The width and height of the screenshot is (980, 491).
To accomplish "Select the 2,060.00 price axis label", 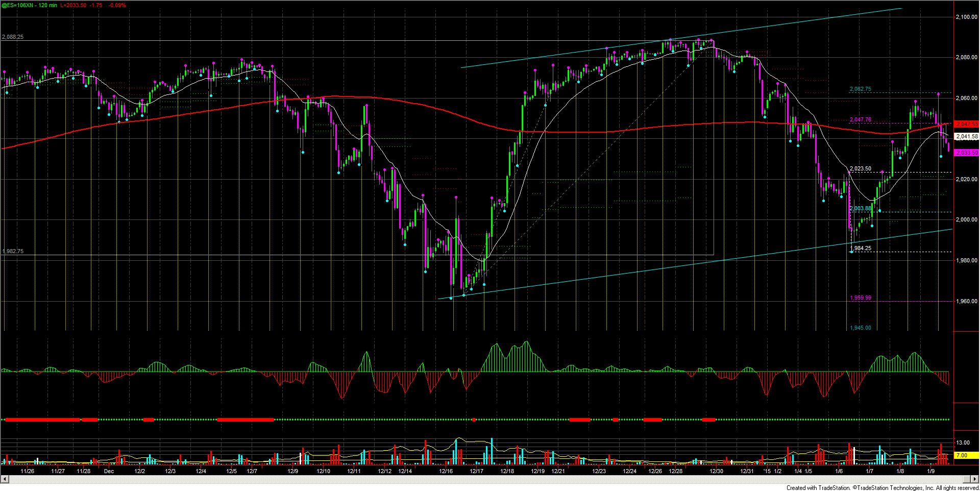I will tap(966, 98).
